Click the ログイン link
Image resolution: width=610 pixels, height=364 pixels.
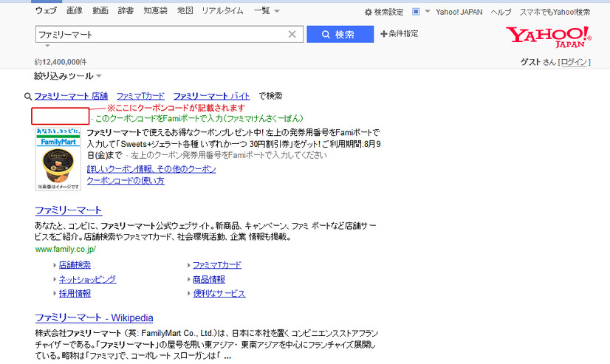click(574, 62)
